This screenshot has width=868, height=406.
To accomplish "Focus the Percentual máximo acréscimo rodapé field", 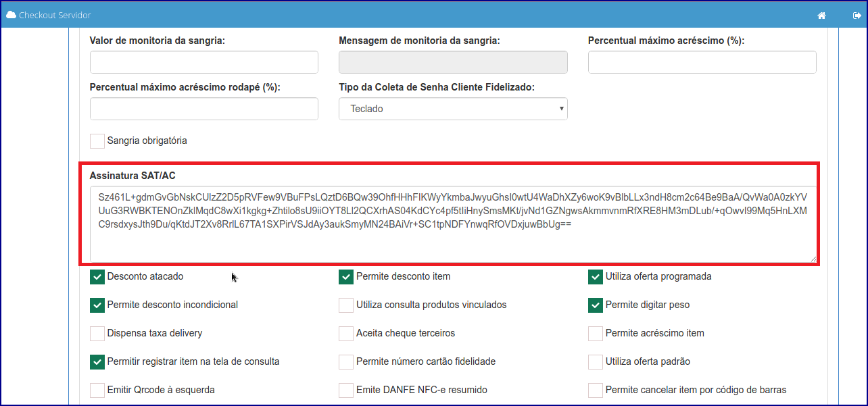I will (x=203, y=109).
